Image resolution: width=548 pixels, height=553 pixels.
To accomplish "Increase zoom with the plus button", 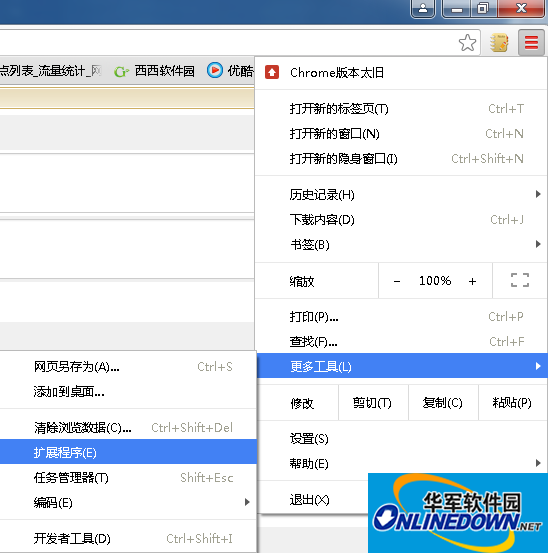I will 472,281.
